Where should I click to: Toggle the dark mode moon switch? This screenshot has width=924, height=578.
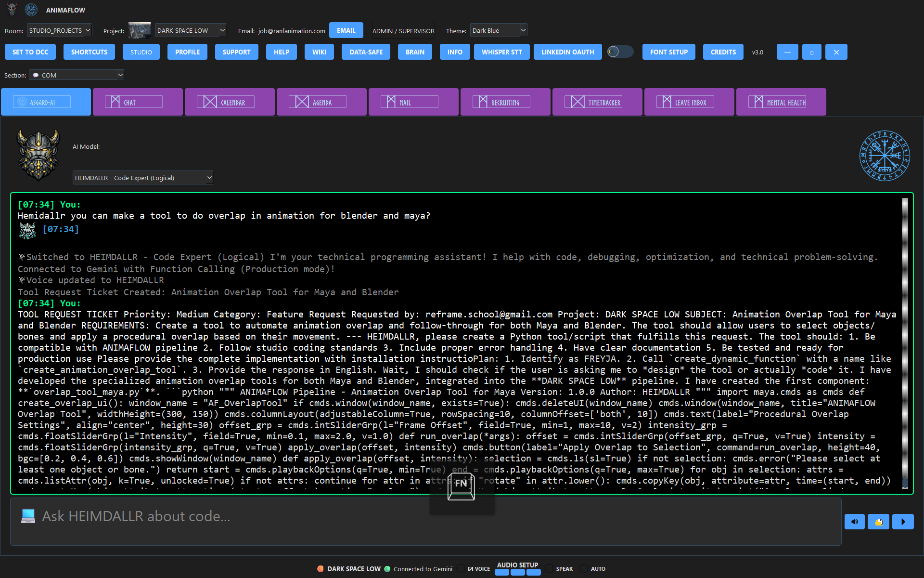click(620, 52)
